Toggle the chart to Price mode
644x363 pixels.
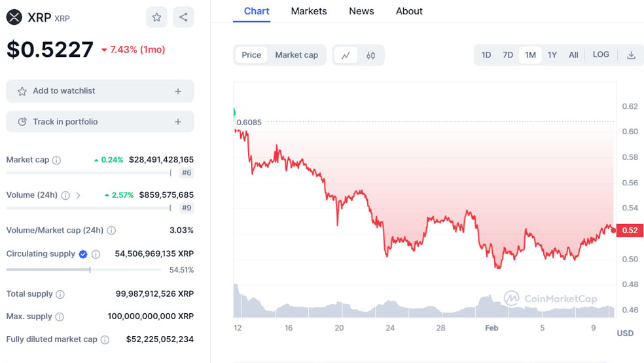[251, 55]
